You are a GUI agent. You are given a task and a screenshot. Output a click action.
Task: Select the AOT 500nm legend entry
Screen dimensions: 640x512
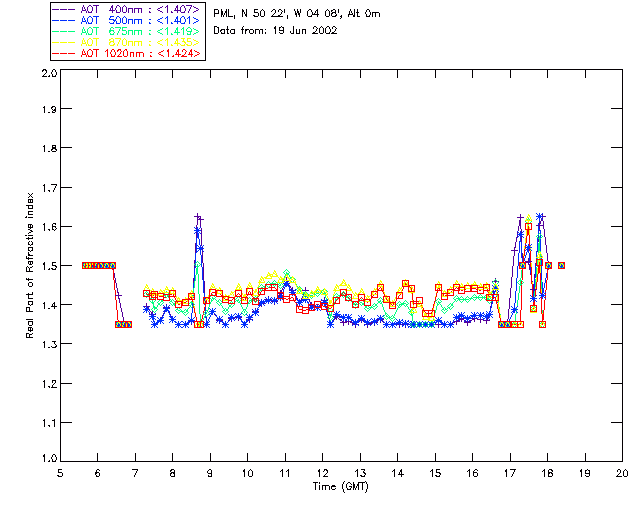pyautogui.click(x=127, y=20)
